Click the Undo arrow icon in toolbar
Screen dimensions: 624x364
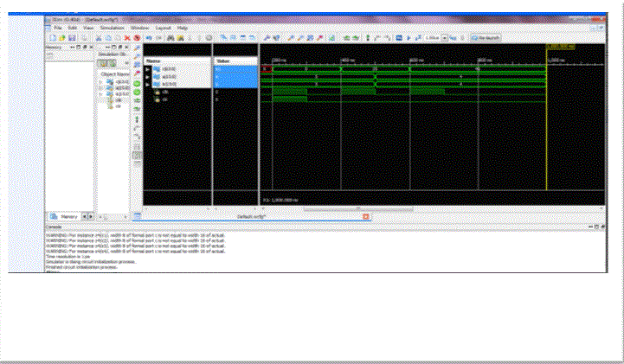pyautogui.click(x=148, y=38)
